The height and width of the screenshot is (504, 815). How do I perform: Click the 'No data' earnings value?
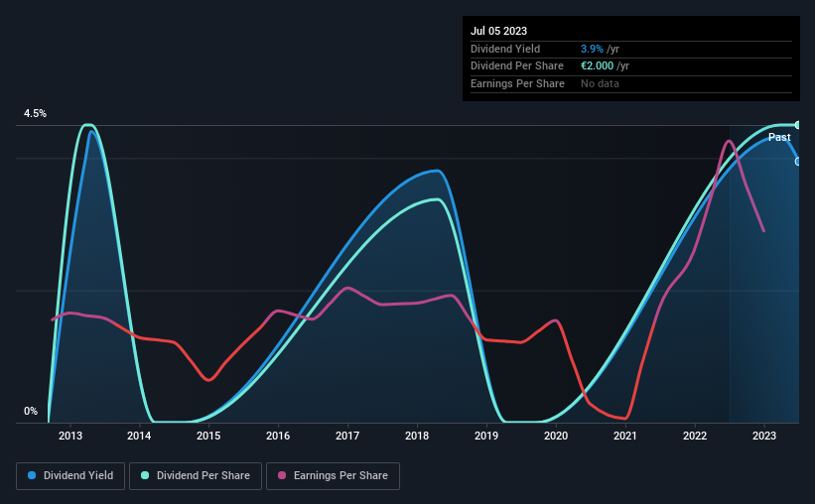click(600, 83)
